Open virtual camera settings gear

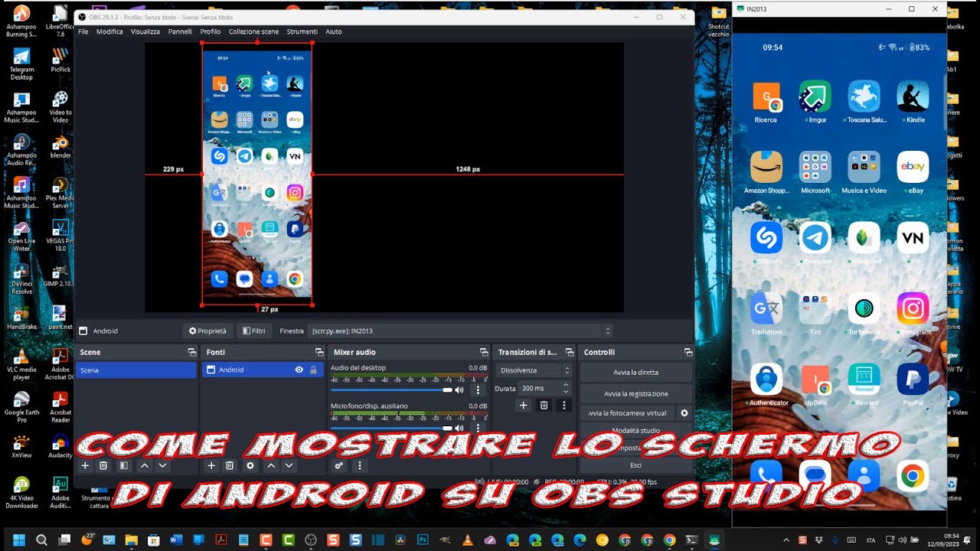click(684, 412)
